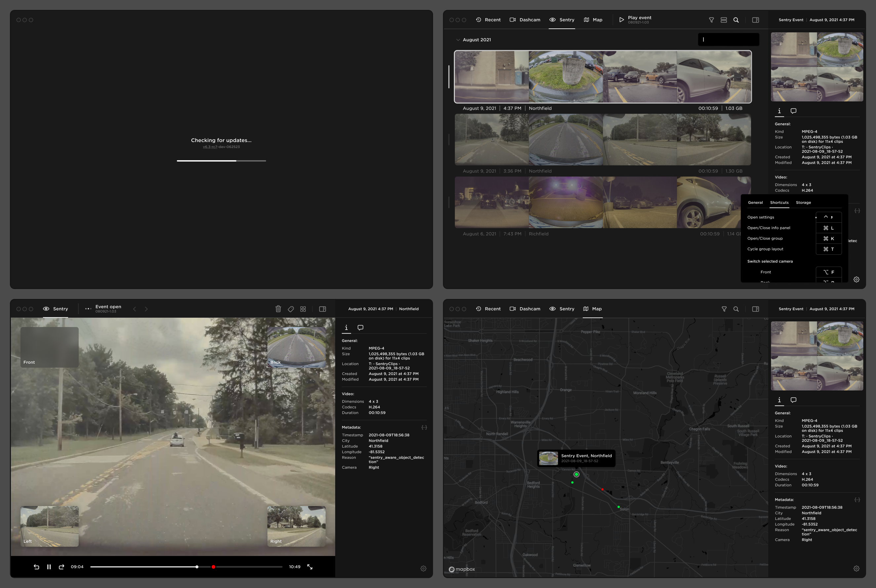876x588 pixels.
Task: Open the three-dot Event open menu
Action: (88, 309)
